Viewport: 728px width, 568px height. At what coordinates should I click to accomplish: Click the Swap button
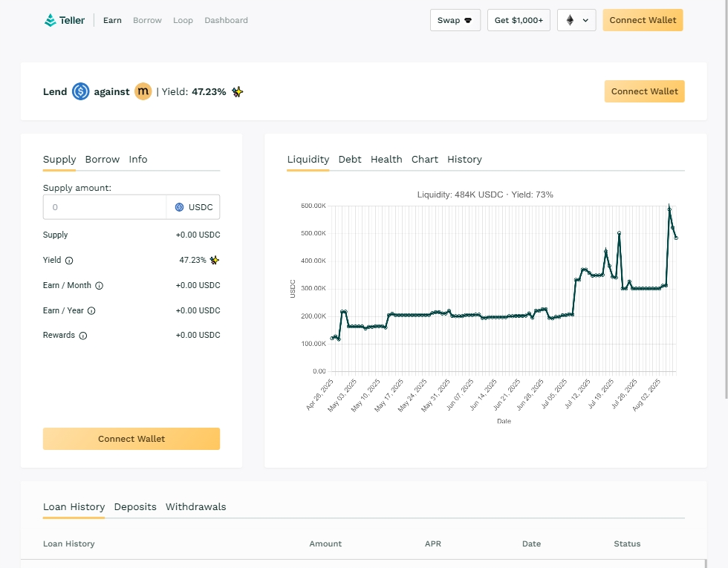[455, 20]
